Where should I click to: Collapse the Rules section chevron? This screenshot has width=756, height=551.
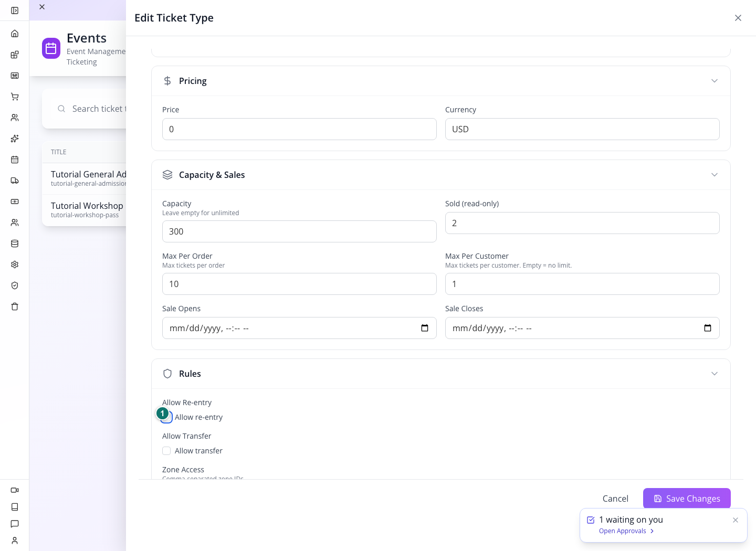tap(715, 374)
